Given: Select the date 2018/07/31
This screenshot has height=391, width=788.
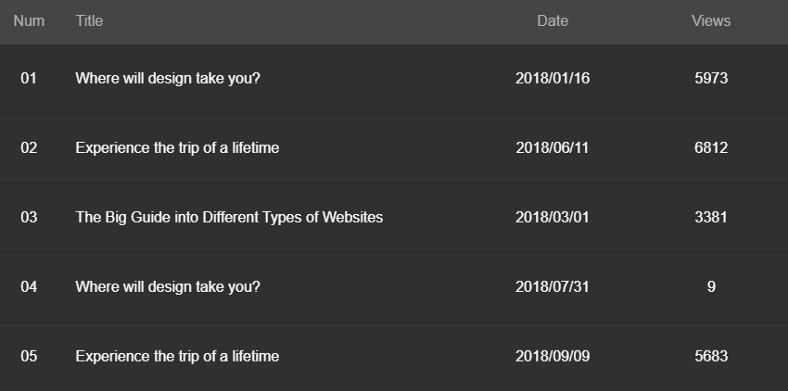Looking at the screenshot, I should [x=552, y=286].
